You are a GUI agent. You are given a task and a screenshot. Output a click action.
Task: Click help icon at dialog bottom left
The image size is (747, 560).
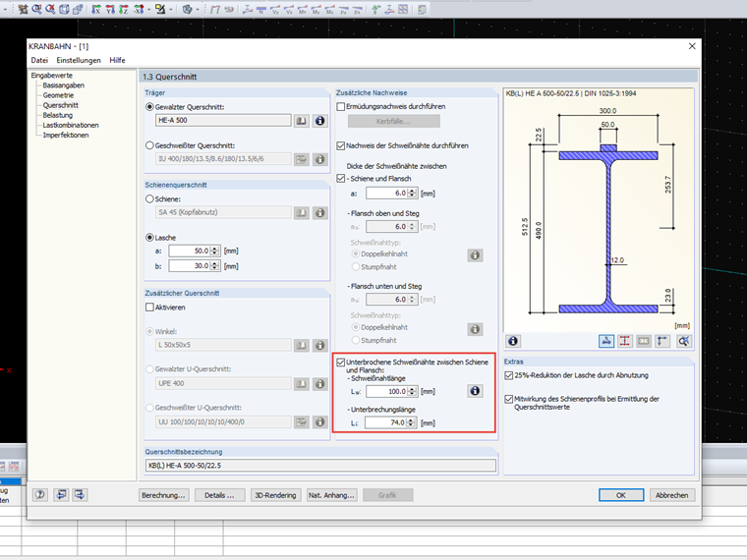(41, 495)
